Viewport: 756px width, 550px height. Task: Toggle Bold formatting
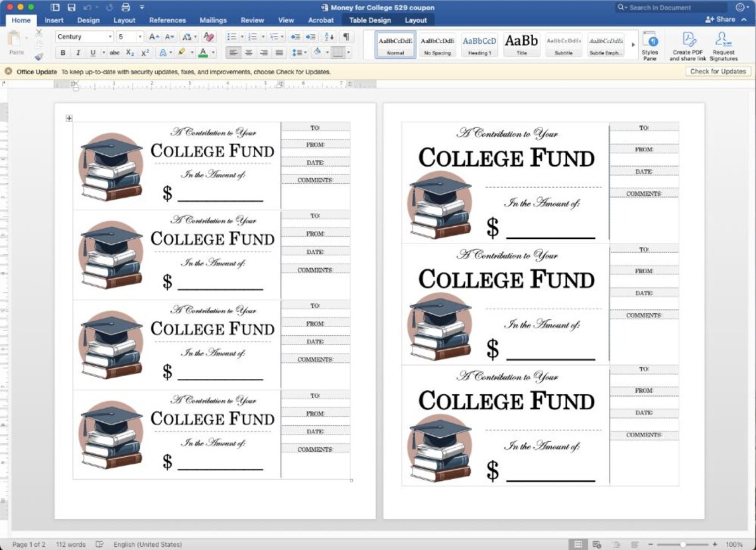pos(63,52)
